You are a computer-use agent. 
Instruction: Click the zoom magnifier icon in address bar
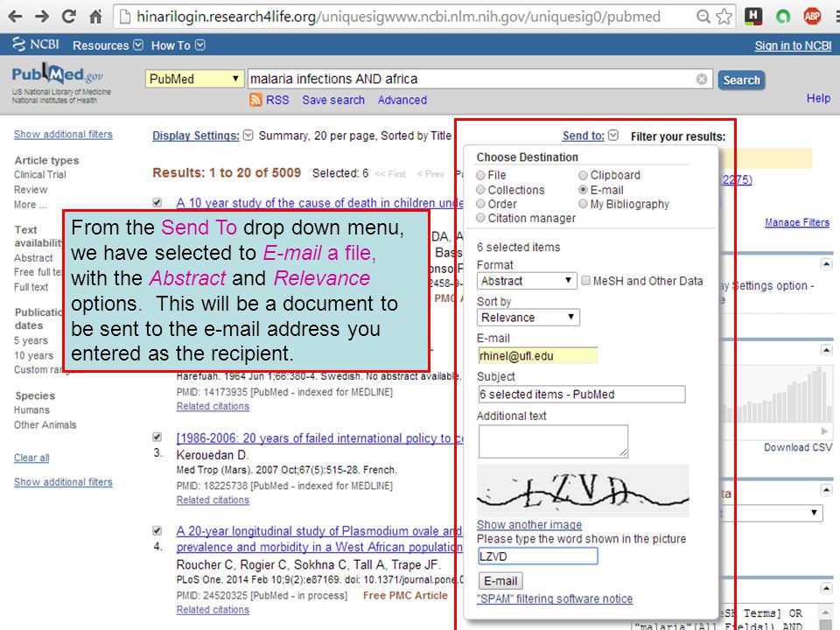pos(703,17)
